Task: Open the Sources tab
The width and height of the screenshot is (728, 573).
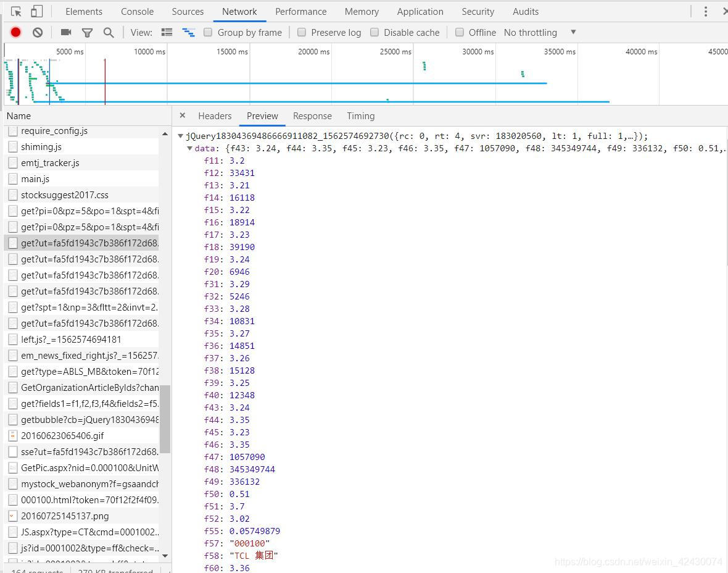Action: pyautogui.click(x=188, y=12)
